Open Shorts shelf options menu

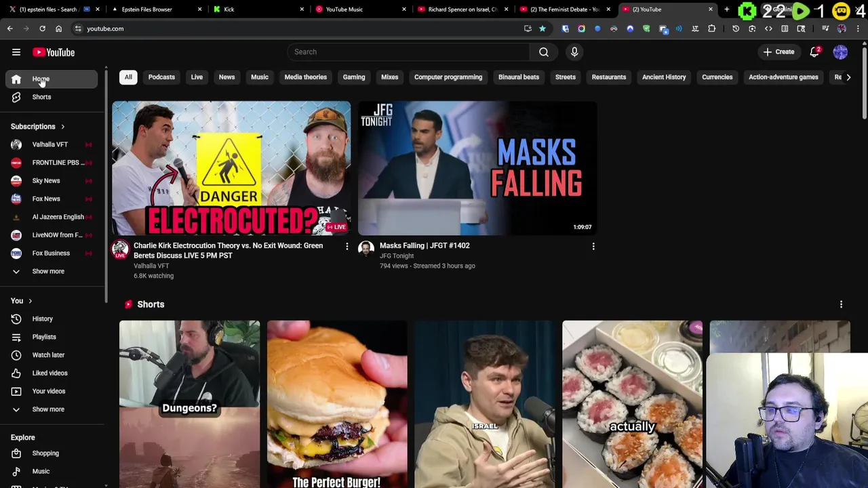(x=841, y=304)
